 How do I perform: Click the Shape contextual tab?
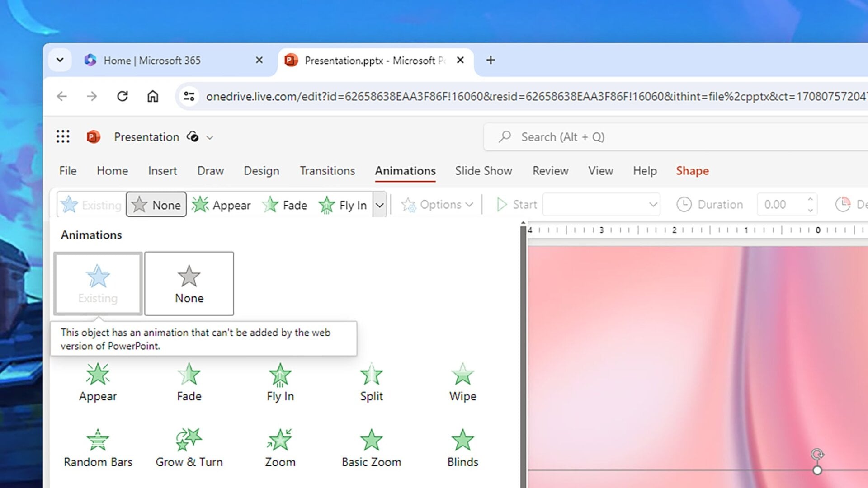692,171
